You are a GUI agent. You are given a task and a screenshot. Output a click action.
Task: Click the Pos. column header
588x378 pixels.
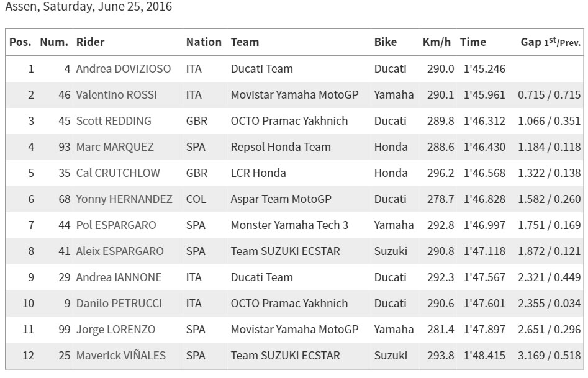pos(20,42)
